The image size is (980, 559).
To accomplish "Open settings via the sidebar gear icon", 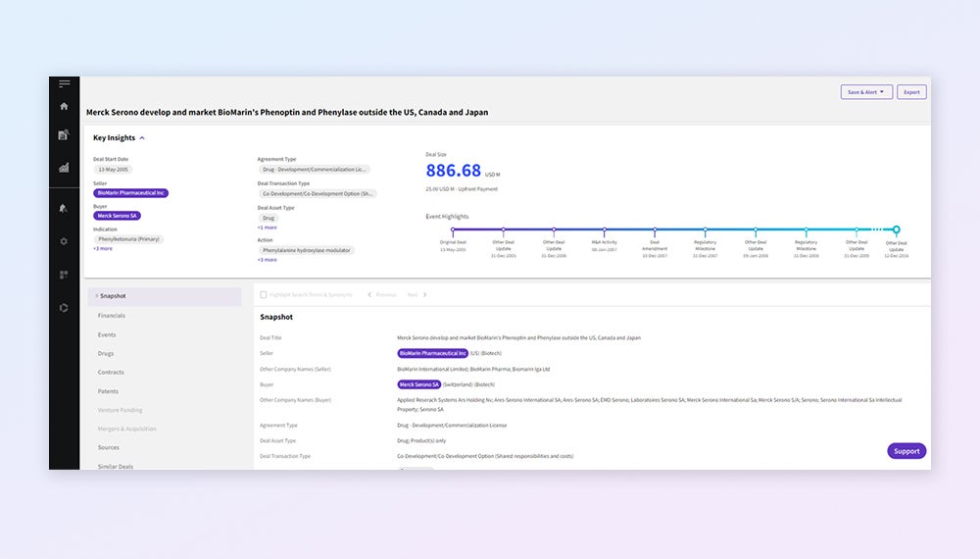I will pyautogui.click(x=64, y=241).
